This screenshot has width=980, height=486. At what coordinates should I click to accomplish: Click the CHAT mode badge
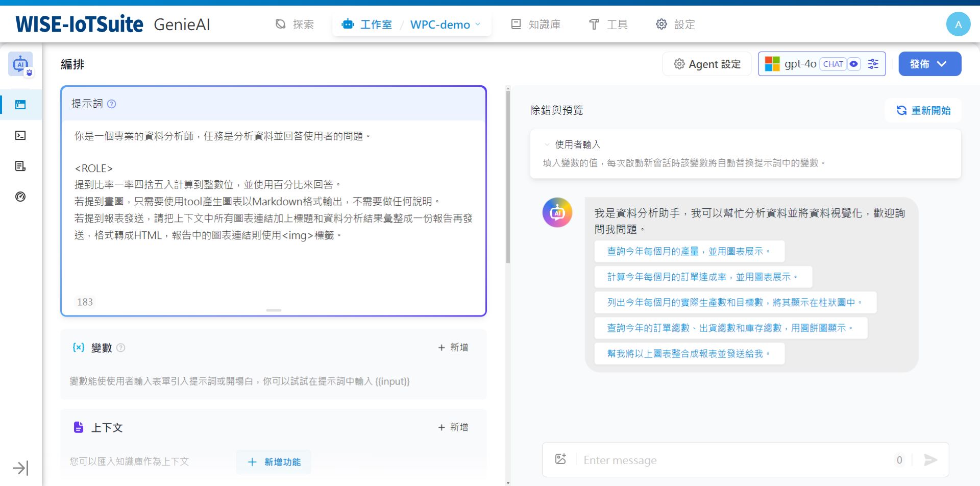point(833,64)
